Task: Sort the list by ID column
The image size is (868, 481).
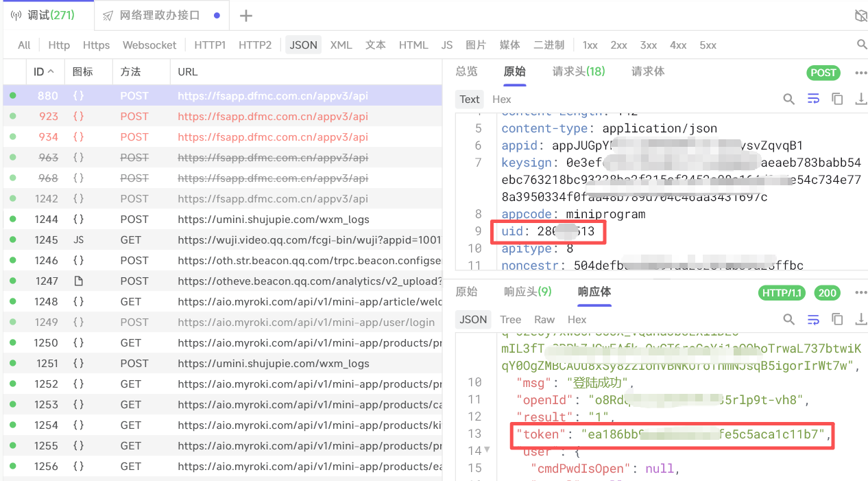Action: click(44, 72)
